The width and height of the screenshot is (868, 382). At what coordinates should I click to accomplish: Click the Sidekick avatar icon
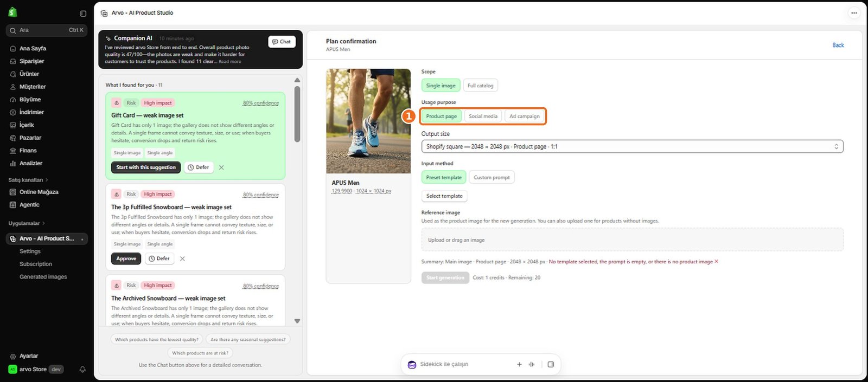pyautogui.click(x=412, y=365)
